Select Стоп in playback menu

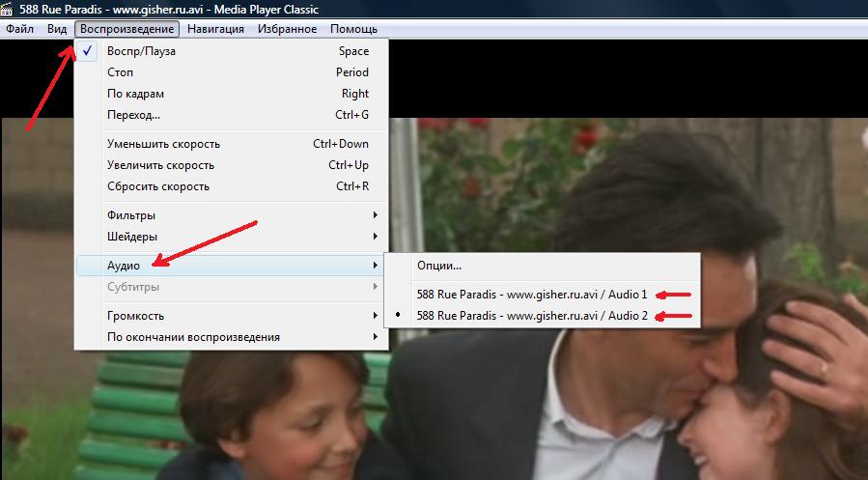click(121, 72)
